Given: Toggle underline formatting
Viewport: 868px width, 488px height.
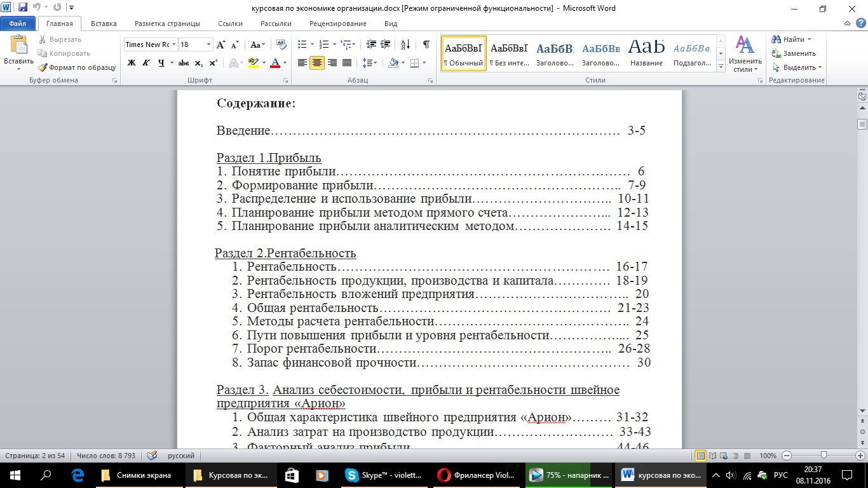Looking at the screenshot, I should tap(161, 63).
